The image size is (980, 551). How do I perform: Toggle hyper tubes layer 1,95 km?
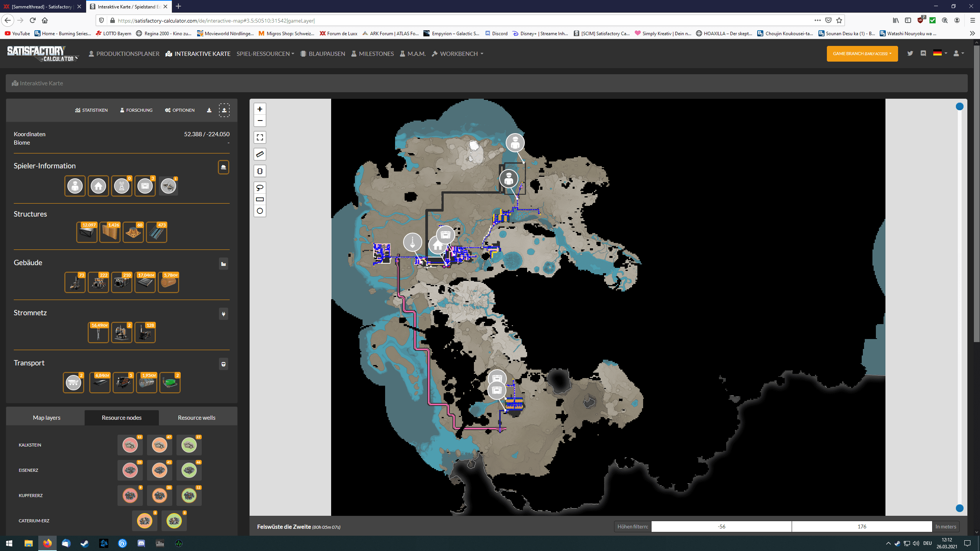click(x=147, y=383)
